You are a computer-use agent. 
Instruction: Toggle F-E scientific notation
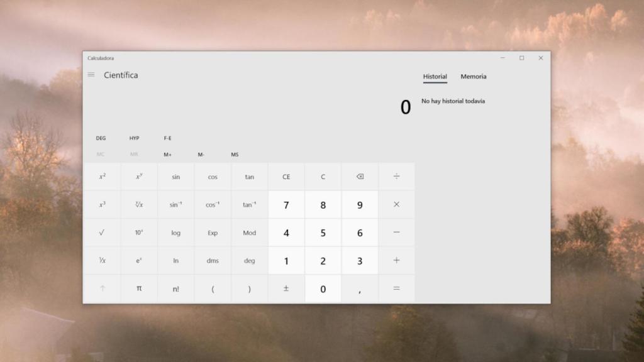pos(167,138)
